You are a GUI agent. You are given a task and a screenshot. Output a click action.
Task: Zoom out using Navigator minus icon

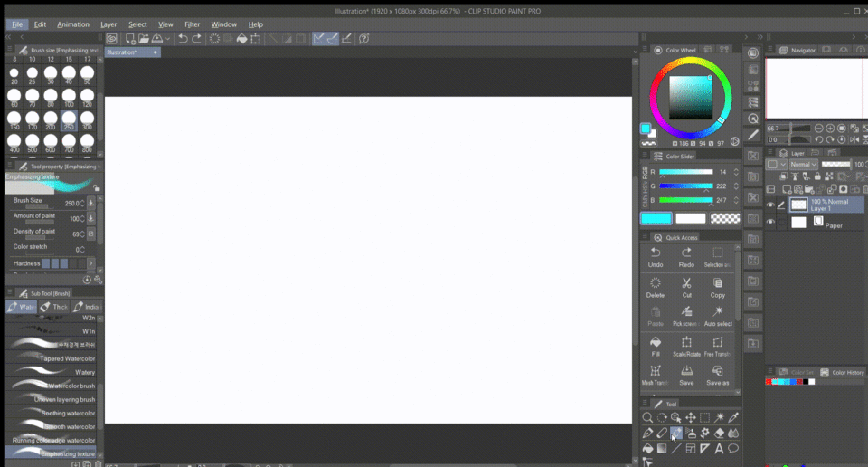coord(819,128)
